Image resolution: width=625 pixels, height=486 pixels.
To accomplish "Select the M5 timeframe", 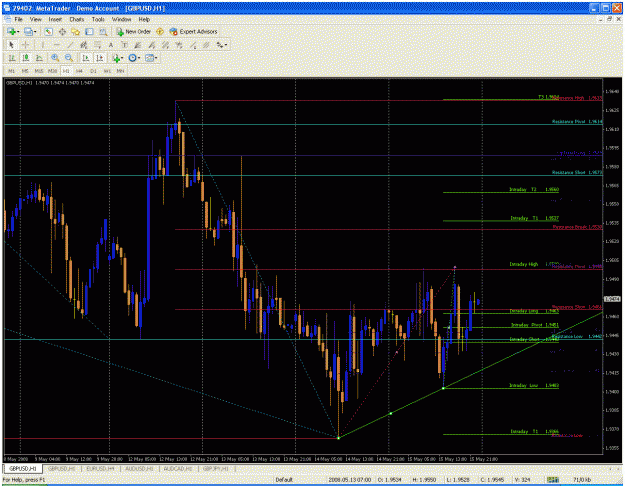I will pos(25,71).
